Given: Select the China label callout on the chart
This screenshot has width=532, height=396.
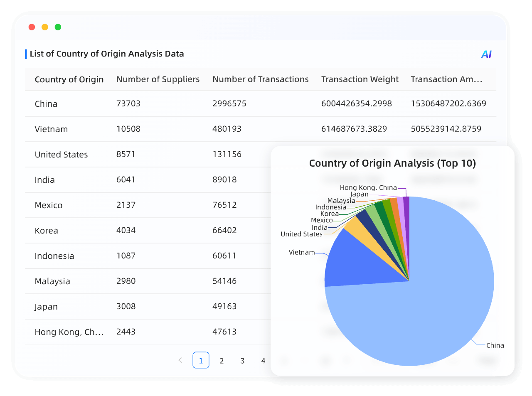Looking at the screenshot, I should coord(495,345).
